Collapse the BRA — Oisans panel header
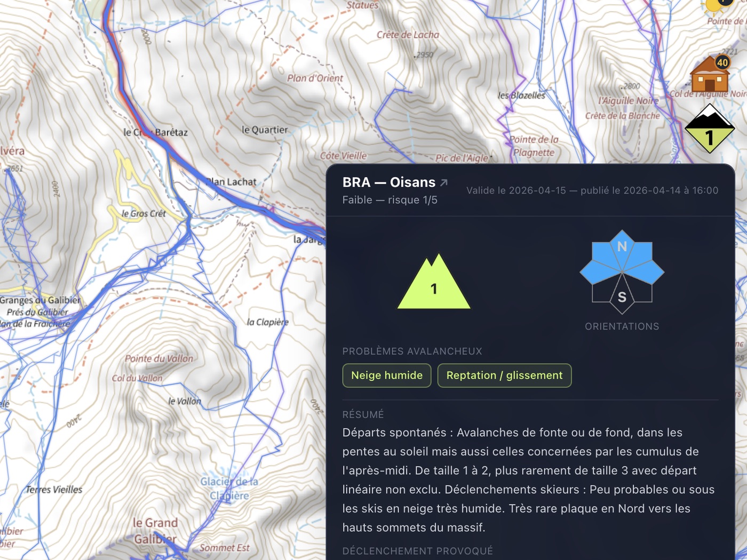Screen dimensions: 747x560 pyautogui.click(x=388, y=182)
